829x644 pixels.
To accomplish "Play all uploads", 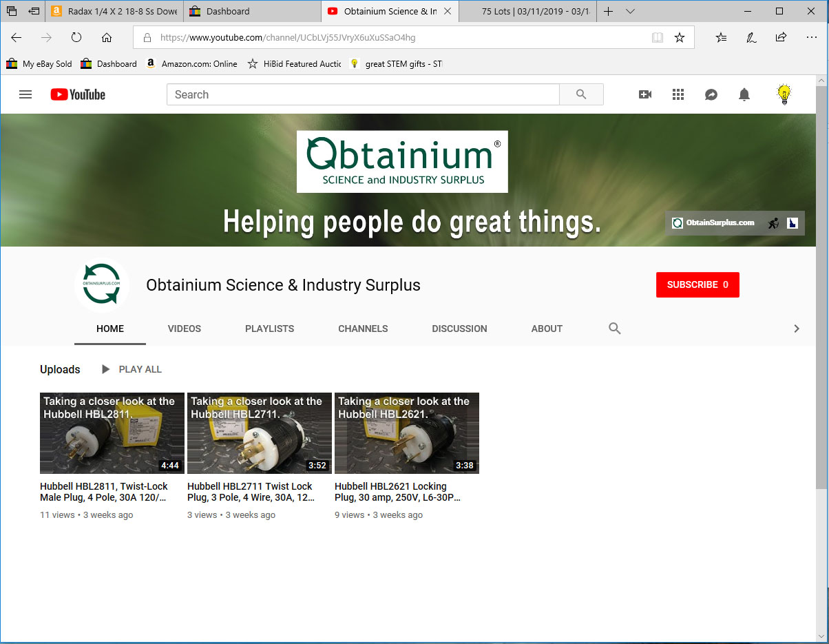I will 132,369.
